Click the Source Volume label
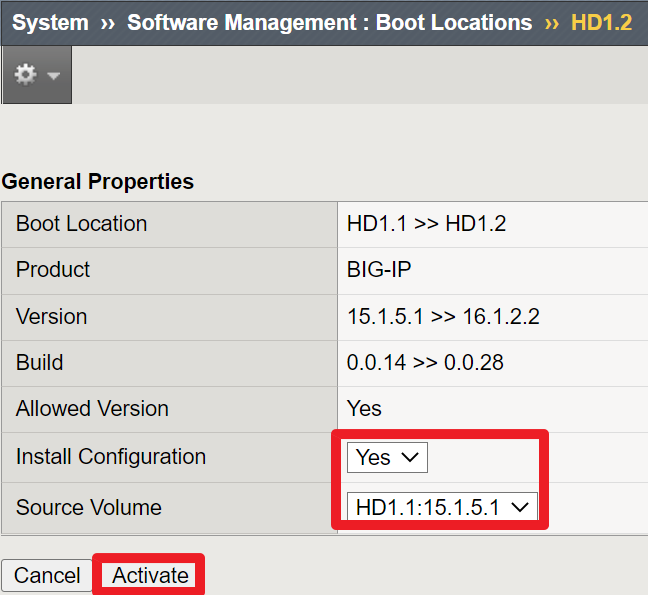This screenshot has height=595, width=648. [x=88, y=507]
